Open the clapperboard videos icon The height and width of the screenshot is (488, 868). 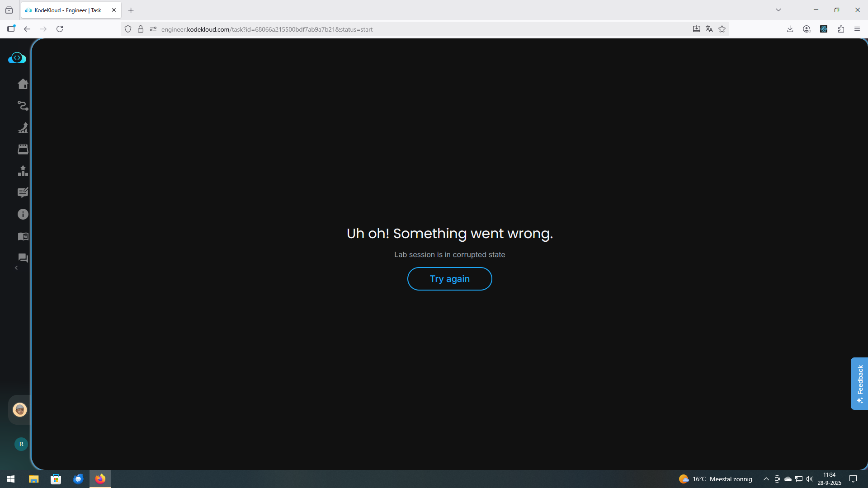pos(23,149)
